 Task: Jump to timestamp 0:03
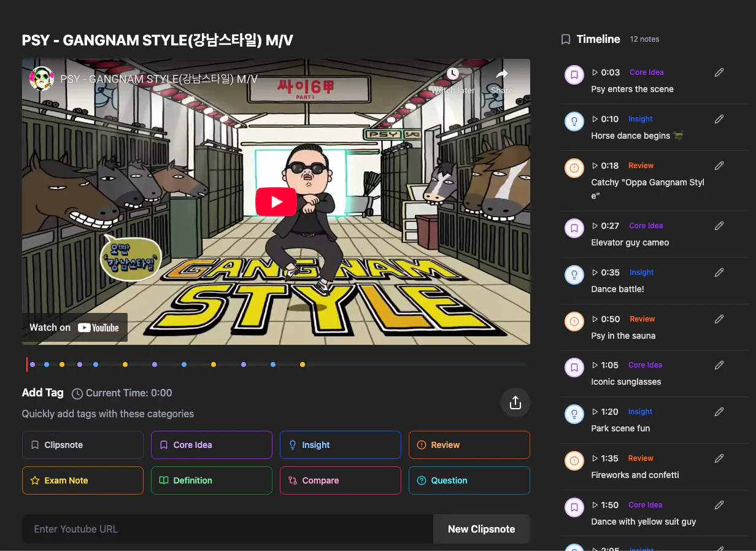[606, 72]
